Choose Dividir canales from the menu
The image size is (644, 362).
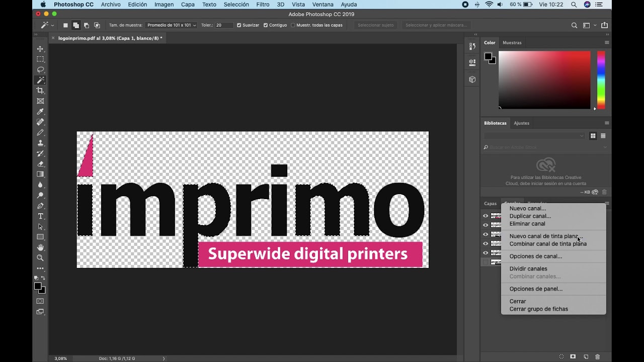click(528, 269)
